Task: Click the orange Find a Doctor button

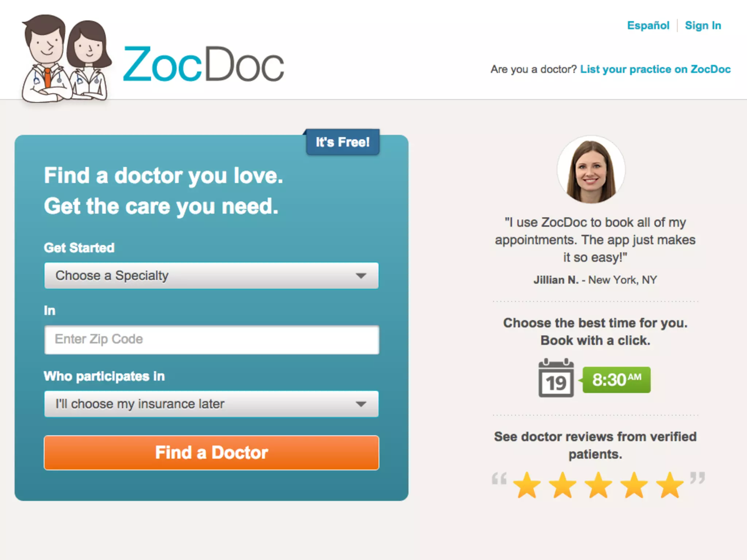Action: pos(212,453)
